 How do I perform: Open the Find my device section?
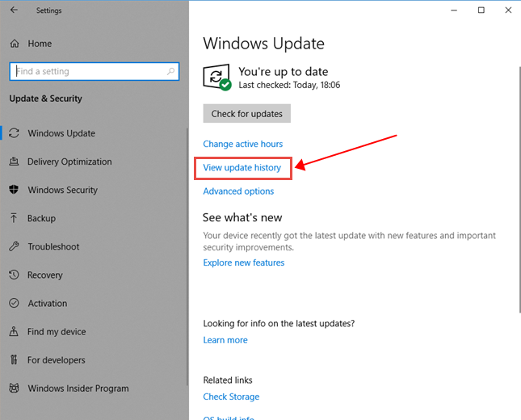pos(58,332)
